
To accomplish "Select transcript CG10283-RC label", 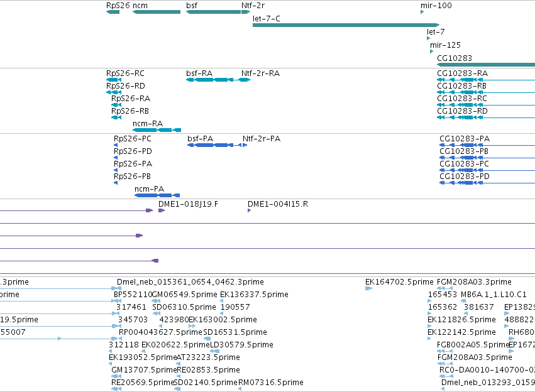I will 462,99.
